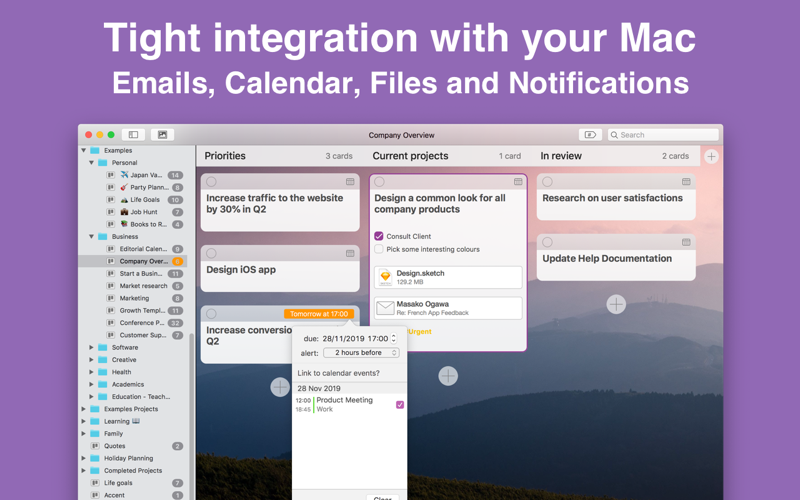Click the sidebar vertical scrollbar
Image resolution: width=800 pixels, height=500 pixels.
[x=191, y=416]
